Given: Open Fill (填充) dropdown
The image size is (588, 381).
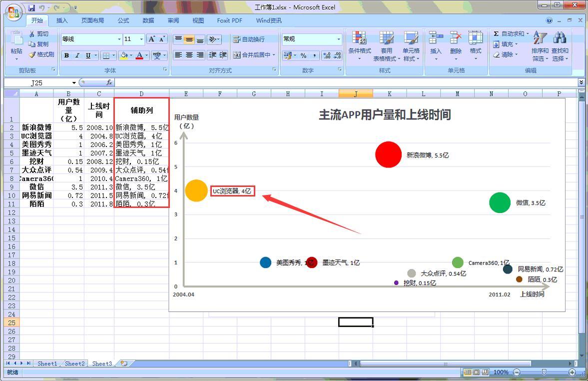Looking at the screenshot, I should [x=506, y=44].
